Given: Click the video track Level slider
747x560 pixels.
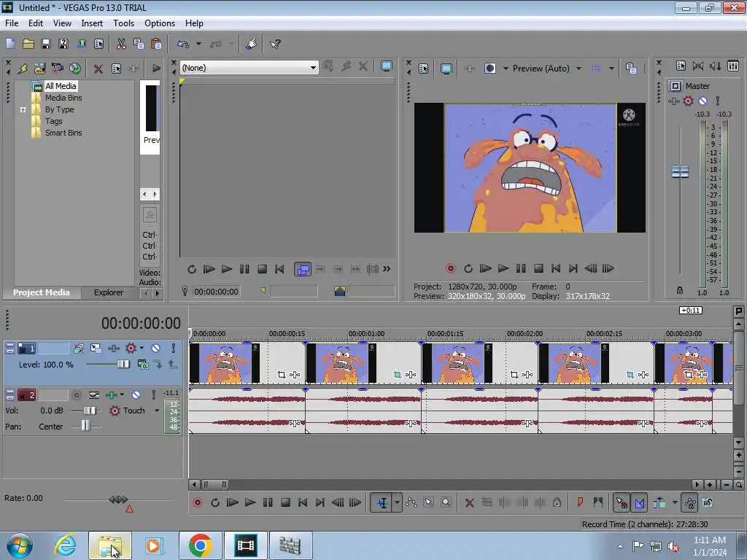Looking at the screenshot, I should (123, 365).
